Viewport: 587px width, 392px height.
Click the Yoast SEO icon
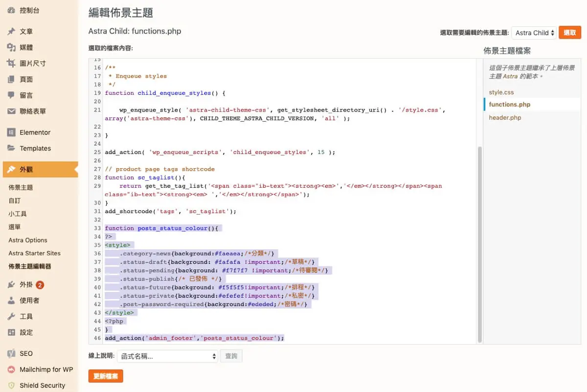(11, 353)
